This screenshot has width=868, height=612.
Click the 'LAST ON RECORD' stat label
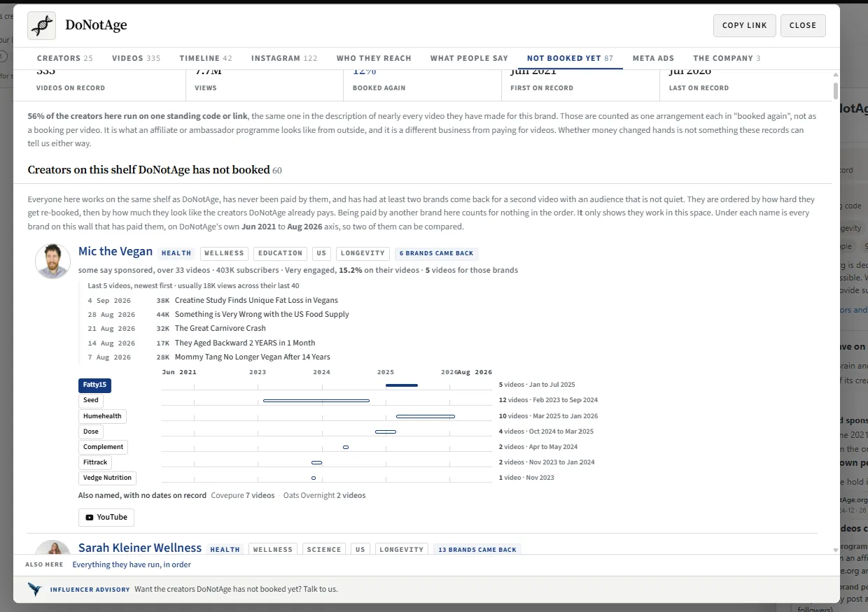pos(699,88)
